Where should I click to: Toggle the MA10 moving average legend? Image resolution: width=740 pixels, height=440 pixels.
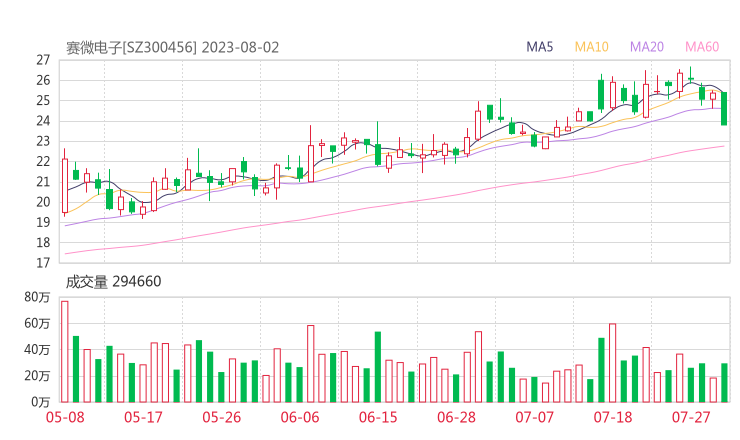(591, 47)
